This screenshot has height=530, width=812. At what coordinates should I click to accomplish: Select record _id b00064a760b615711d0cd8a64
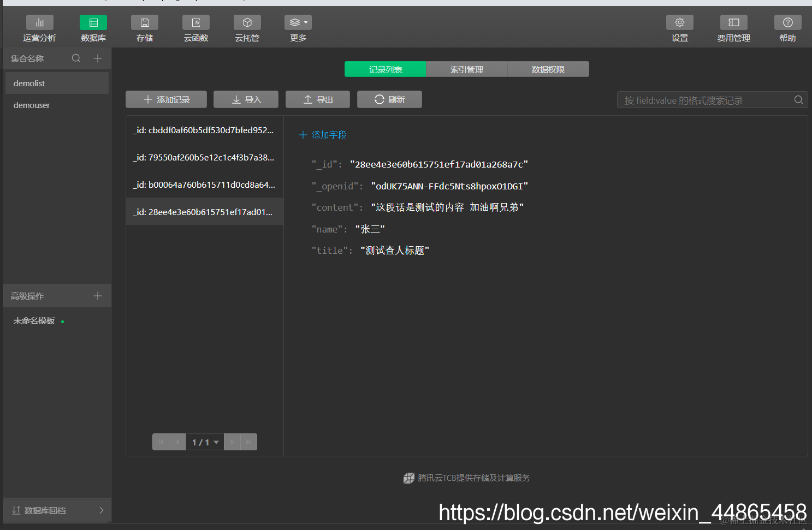[204, 184]
